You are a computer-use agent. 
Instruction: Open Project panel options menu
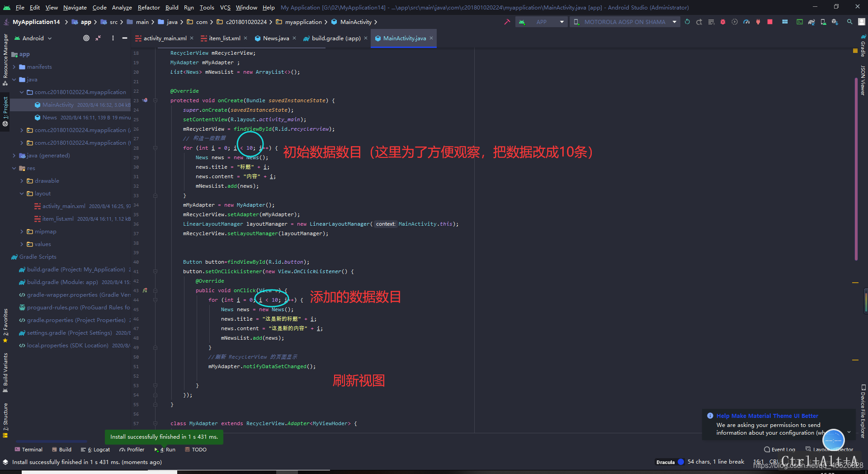(x=113, y=38)
